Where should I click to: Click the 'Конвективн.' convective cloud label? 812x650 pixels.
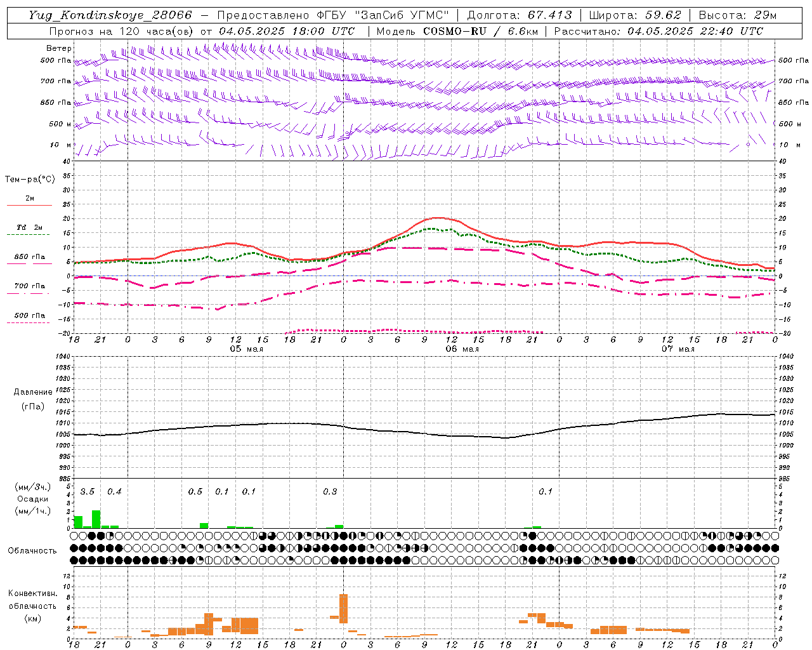click(x=33, y=594)
